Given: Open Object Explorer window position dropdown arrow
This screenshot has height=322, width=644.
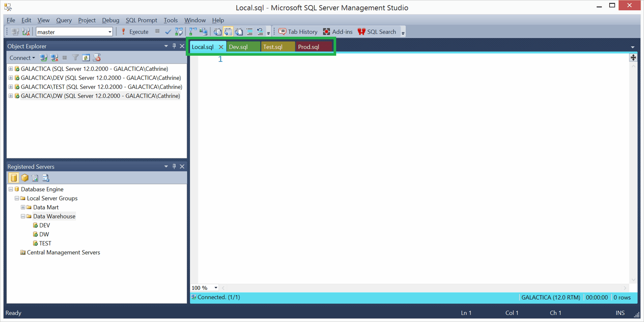Looking at the screenshot, I should (166, 46).
